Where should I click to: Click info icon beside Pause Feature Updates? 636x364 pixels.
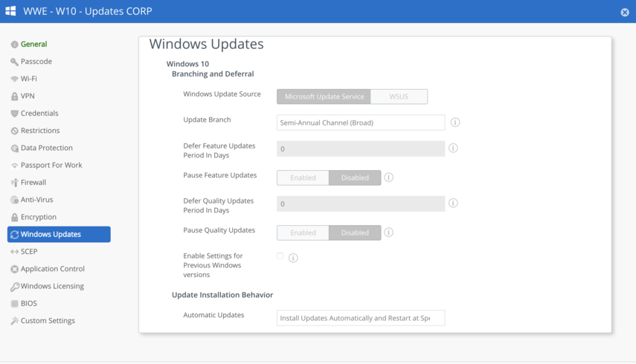coord(388,178)
